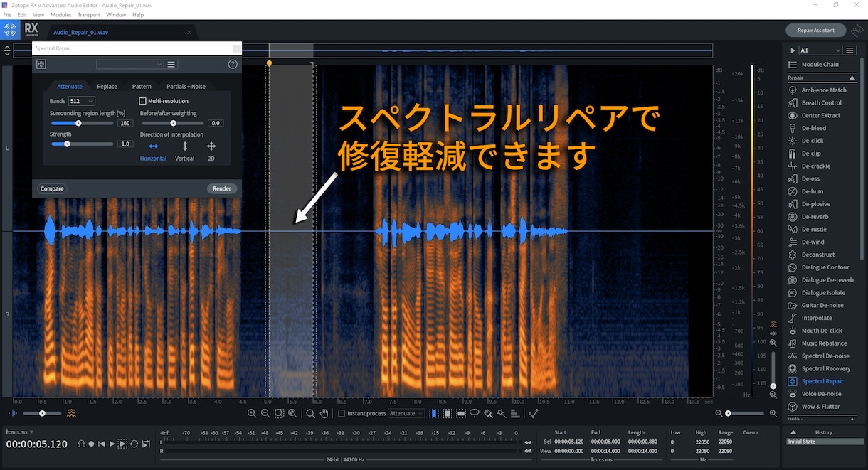Open the Mouth De-click module
Screen dimensions: 868x470
tap(822, 331)
